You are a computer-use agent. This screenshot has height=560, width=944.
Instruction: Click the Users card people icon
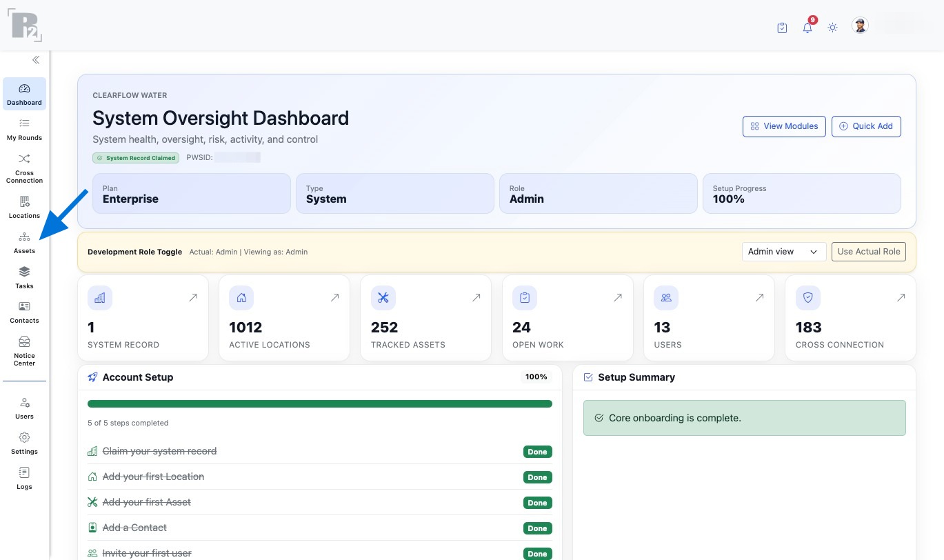[666, 298]
